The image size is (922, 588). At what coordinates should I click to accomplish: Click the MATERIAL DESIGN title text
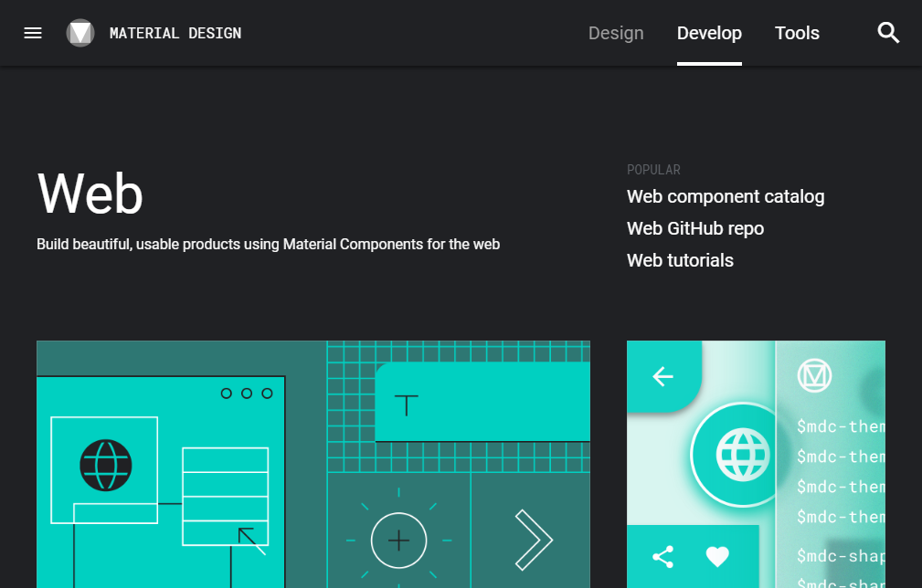click(x=175, y=34)
